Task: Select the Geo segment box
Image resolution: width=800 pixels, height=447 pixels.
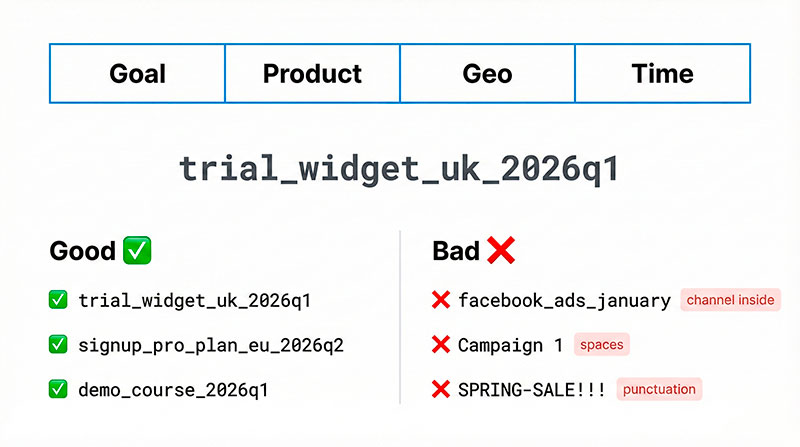Action: pos(487,73)
